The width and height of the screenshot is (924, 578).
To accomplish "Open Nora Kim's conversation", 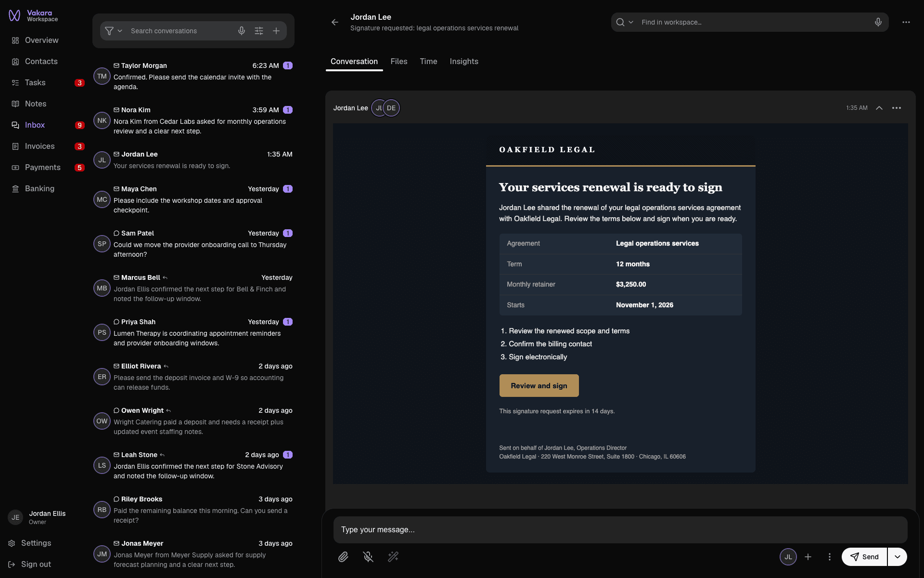I will click(193, 120).
